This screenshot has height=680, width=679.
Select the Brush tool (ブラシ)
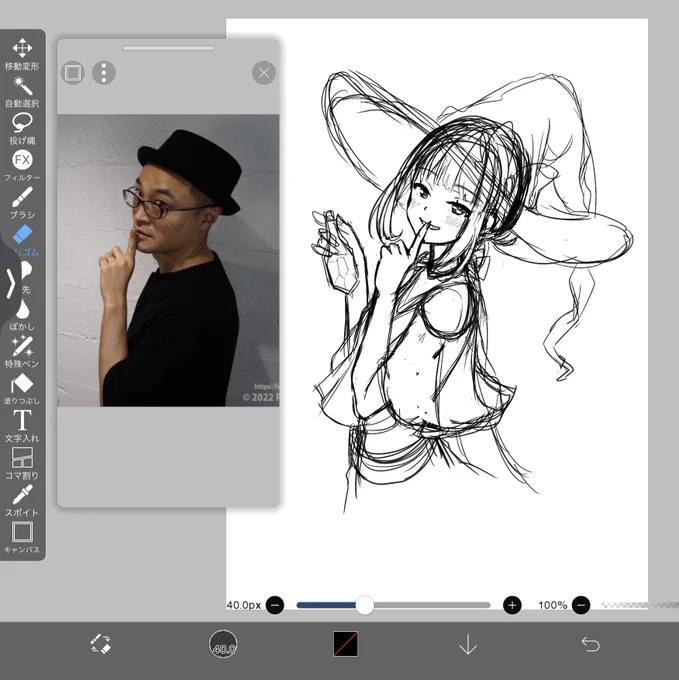pyautogui.click(x=22, y=203)
